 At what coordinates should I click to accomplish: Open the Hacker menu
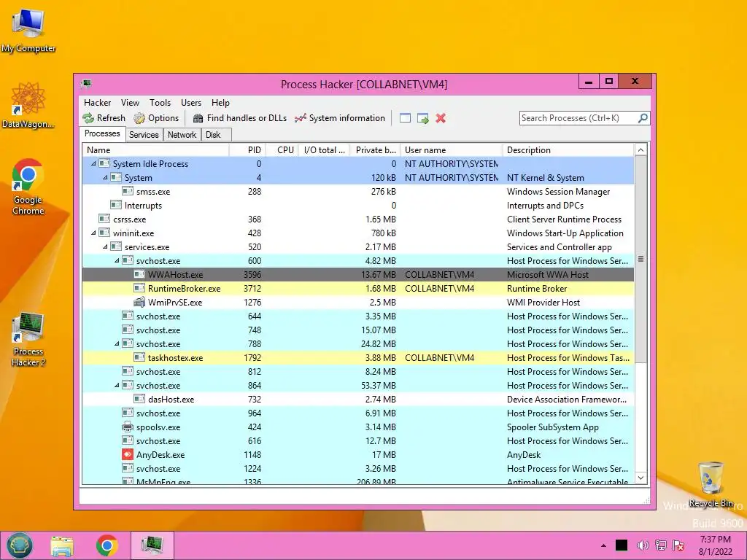97,103
